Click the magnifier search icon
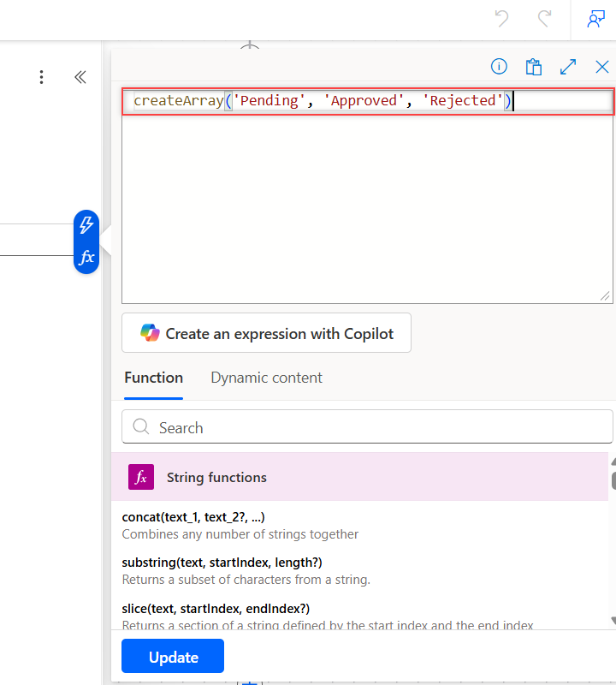 tap(141, 426)
